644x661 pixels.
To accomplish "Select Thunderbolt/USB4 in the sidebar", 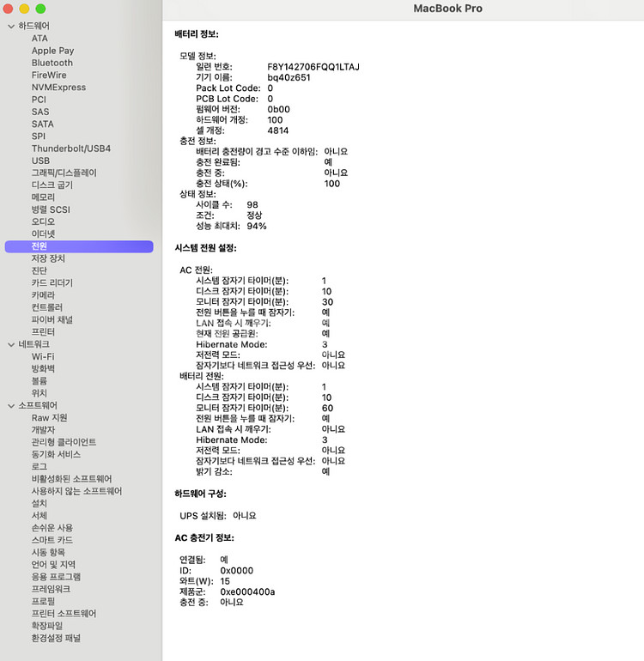I will click(x=71, y=149).
